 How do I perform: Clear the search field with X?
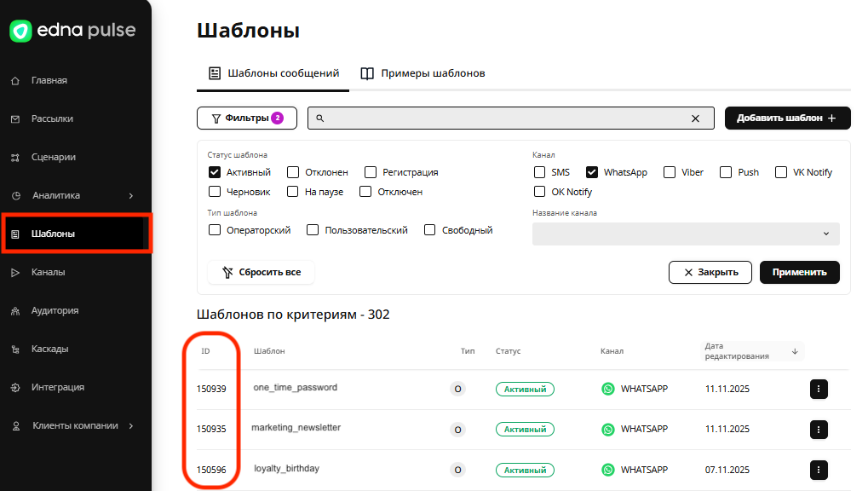pyautogui.click(x=695, y=118)
